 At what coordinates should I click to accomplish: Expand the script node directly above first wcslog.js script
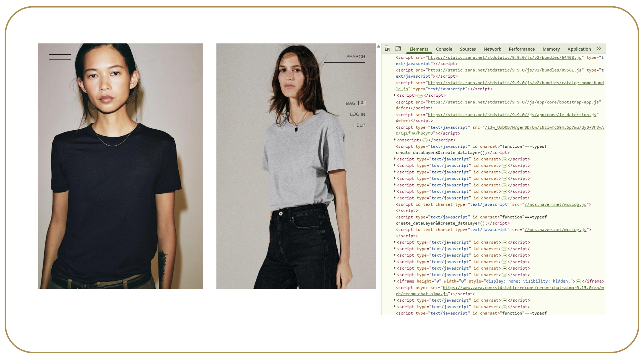pyautogui.click(x=394, y=197)
